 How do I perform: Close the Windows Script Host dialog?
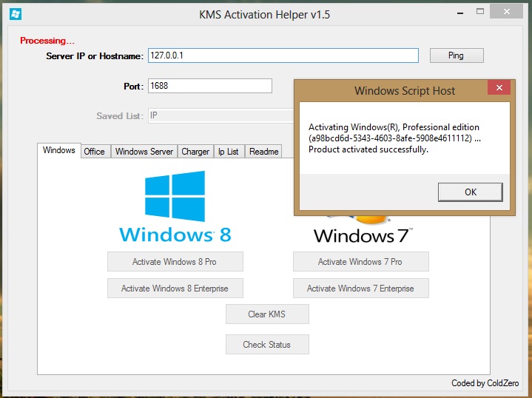(499, 87)
